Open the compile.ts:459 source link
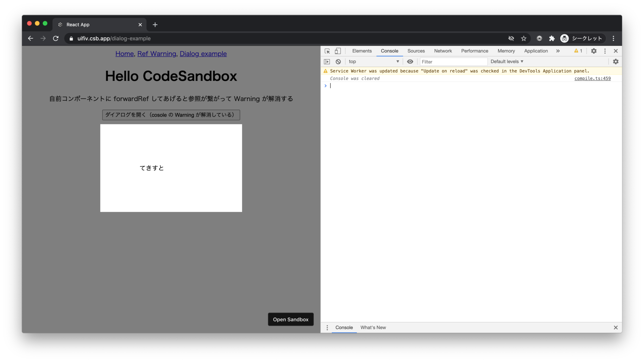The image size is (644, 362). pyautogui.click(x=592, y=78)
